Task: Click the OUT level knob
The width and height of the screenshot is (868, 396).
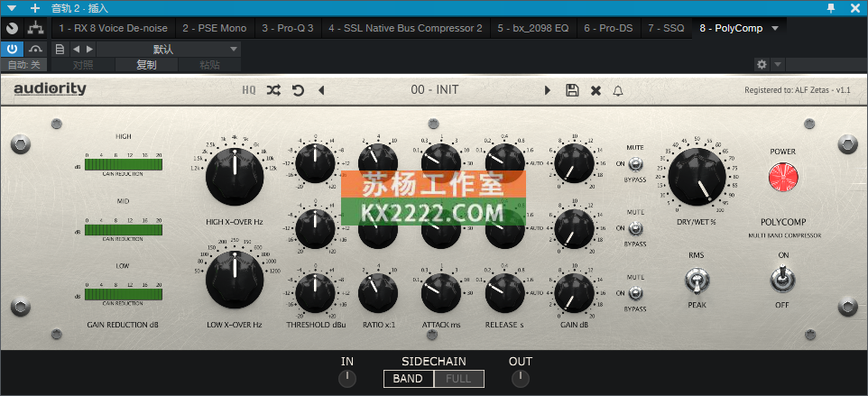Action: [x=521, y=379]
